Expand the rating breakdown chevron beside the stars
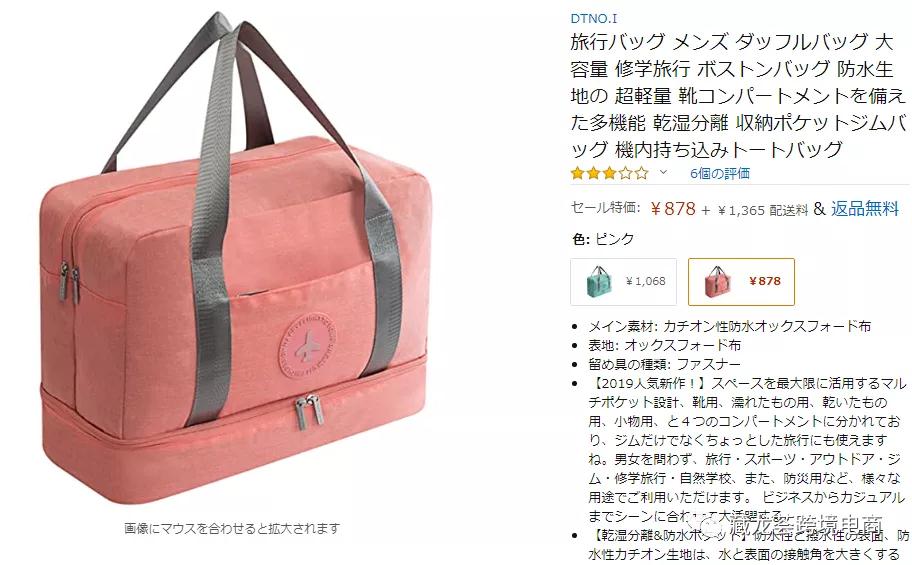The width and height of the screenshot is (912, 565). (x=662, y=172)
